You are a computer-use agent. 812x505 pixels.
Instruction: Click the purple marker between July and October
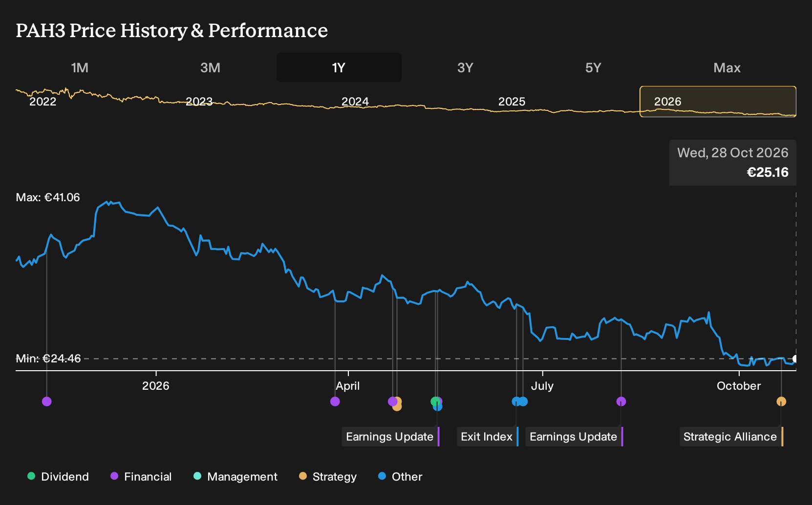tap(621, 401)
